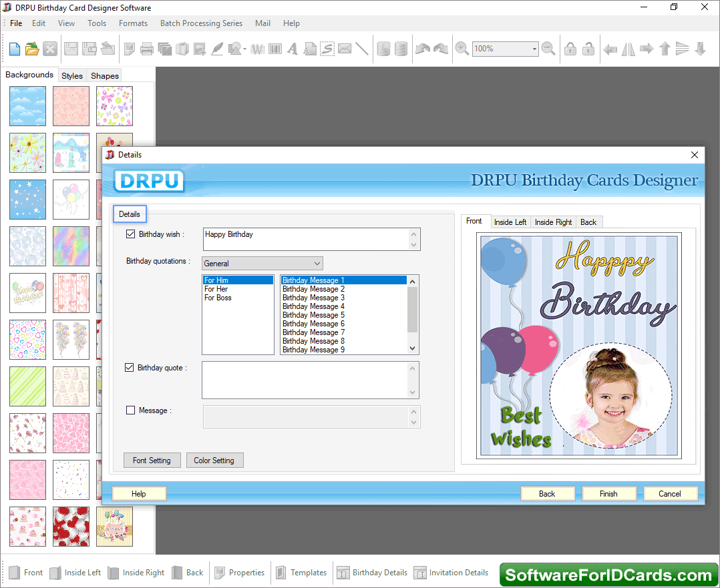Screen dimensions: 720x588
Task: Open the Batch Processing Series menu
Action: pyautogui.click(x=201, y=23)
